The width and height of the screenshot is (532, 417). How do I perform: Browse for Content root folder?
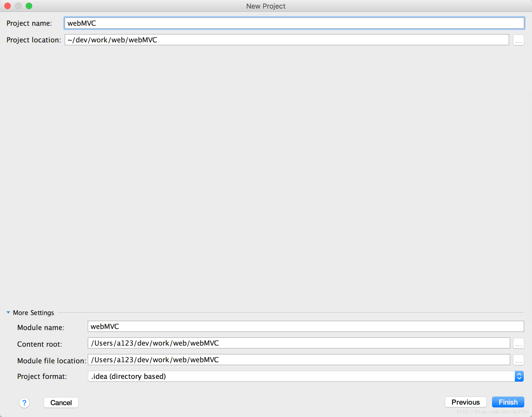518,343
